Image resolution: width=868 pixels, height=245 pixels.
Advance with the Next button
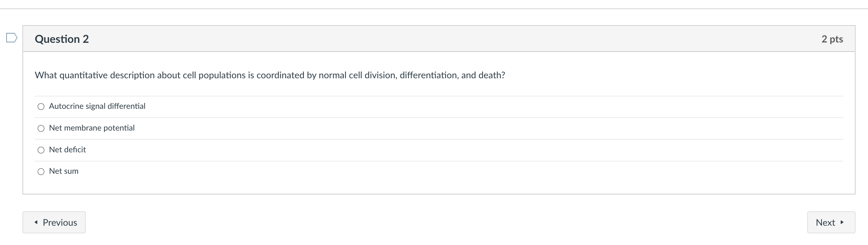[x=831, y=222]
